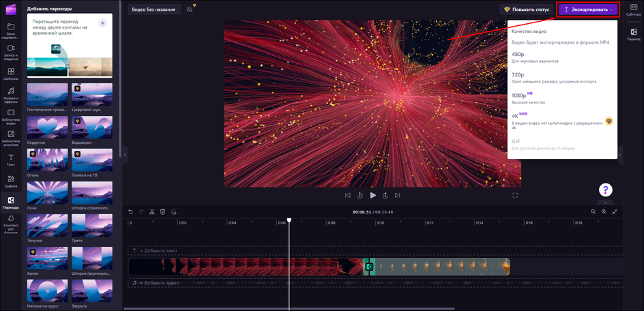
Task: Open the Шаблоны templates panel
Action: (x=11, y=74)
